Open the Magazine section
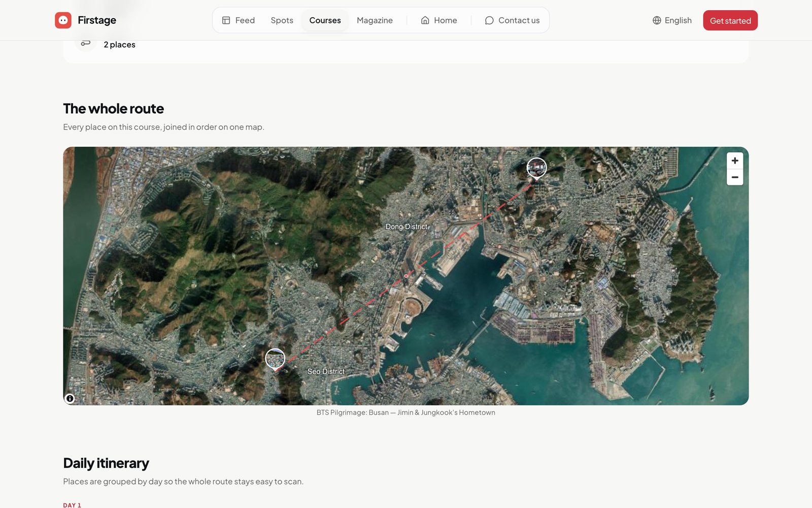This screenshot has width=812, height=508. click(375, 20)
